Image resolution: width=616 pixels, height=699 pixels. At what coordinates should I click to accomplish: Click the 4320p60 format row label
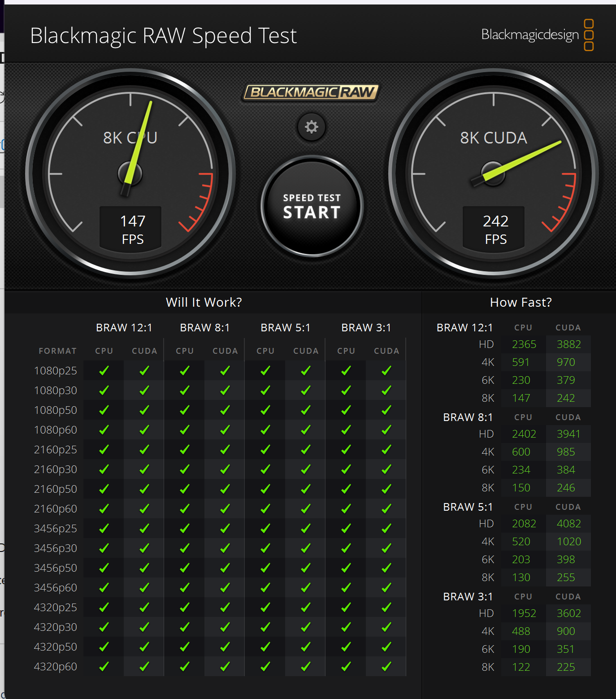(x=56, y=667)
